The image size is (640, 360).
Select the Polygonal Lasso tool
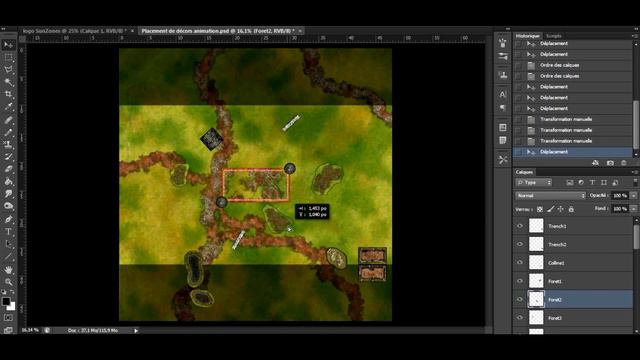(x=8, y=70)
